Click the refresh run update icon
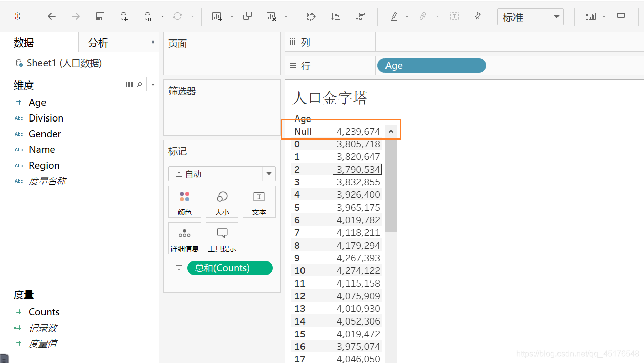Image resolution: width=644 pixels, height=363 pixels. point(177,16)
